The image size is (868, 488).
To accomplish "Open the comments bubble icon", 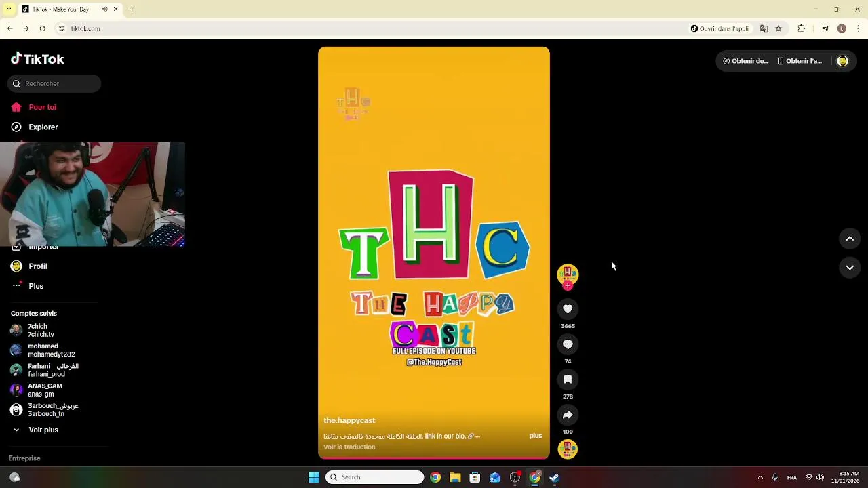I will 568,344.
